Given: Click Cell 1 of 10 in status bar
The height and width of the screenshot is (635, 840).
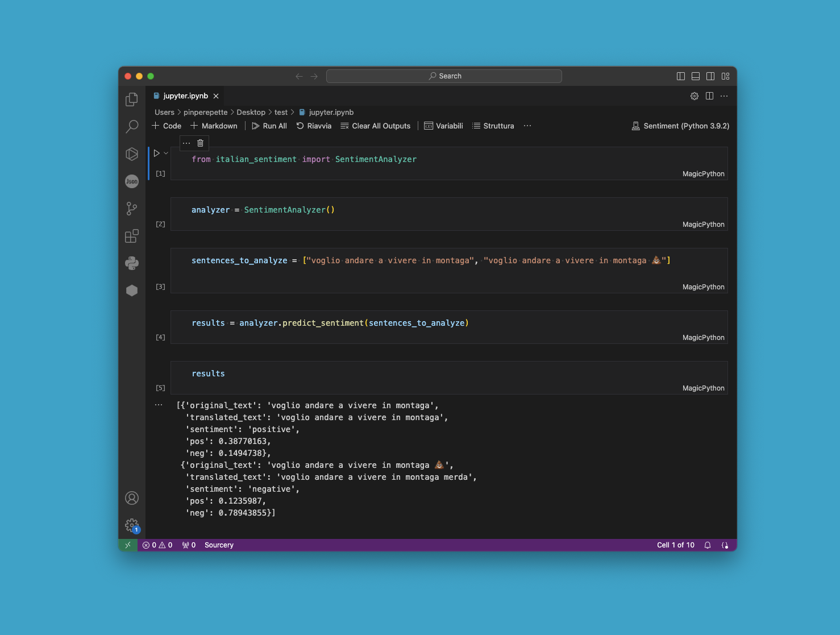Looking at the screenshot, I should [x=676, y=545].
